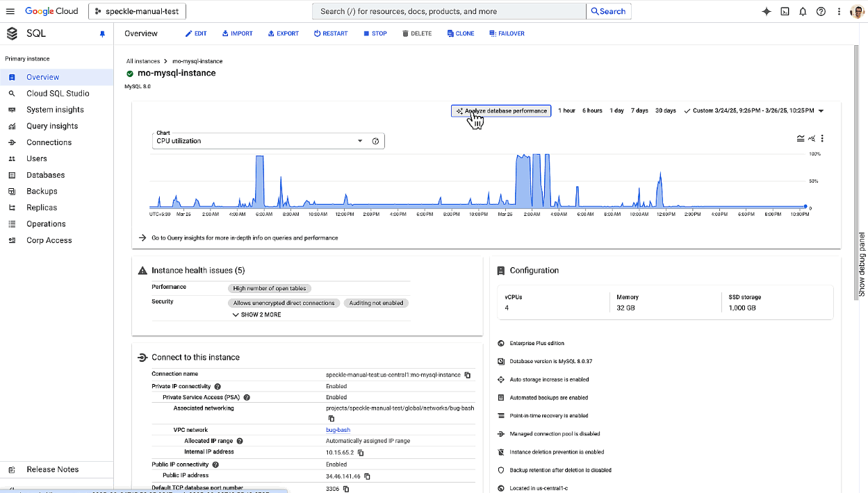This screenshot has height=493, width=868.
Task: Open chart in Metrics Explorer icon
Action: click(x=812, y=138)
